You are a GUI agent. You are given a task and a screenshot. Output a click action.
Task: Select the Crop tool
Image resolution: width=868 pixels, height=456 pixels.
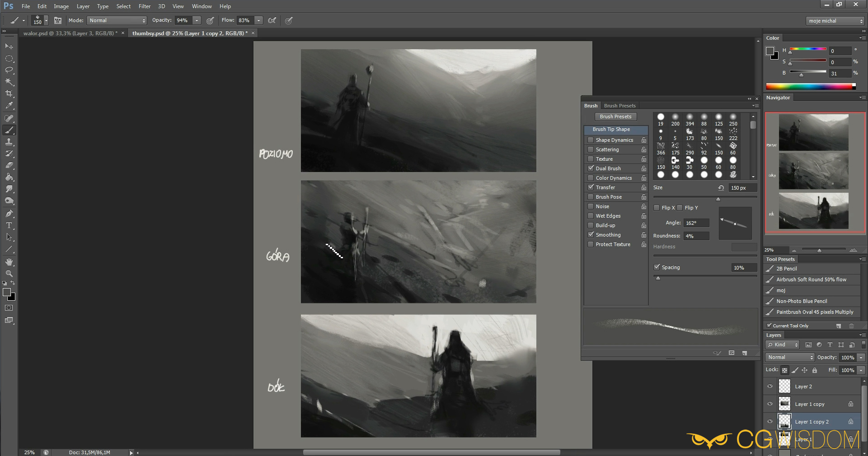pyautogui.click(x=9, y=93)
